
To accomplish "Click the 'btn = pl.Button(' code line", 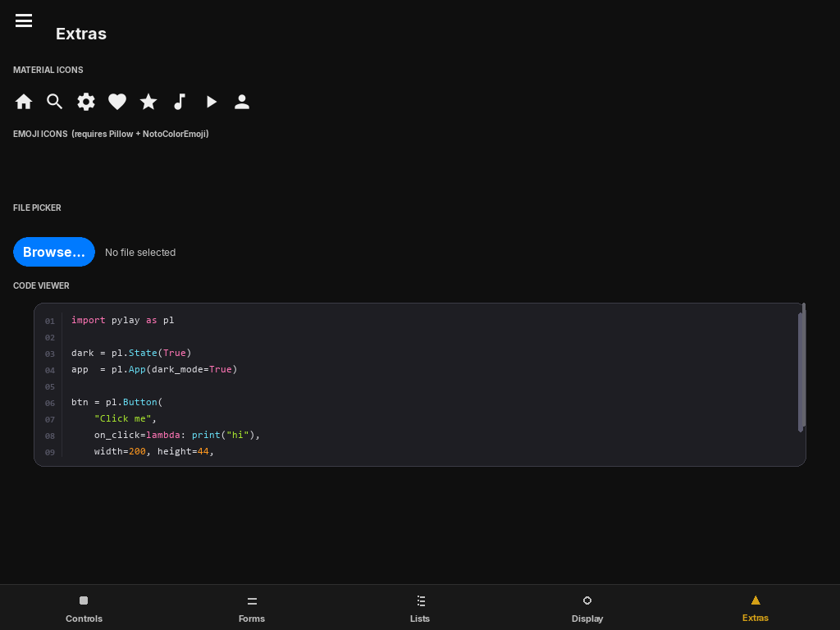I will click(x=116, y=402).
